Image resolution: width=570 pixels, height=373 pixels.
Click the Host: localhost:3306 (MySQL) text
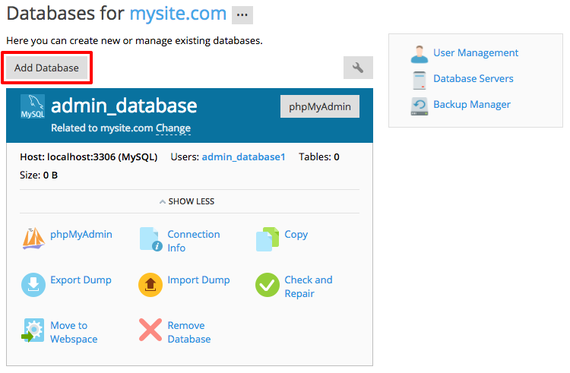click(89, 157)
